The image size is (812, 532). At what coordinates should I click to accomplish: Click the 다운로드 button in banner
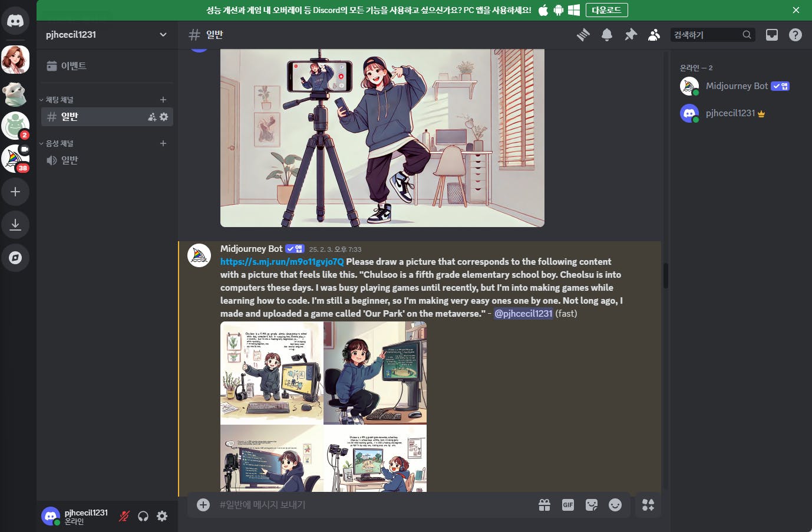(x=606, y=10)
